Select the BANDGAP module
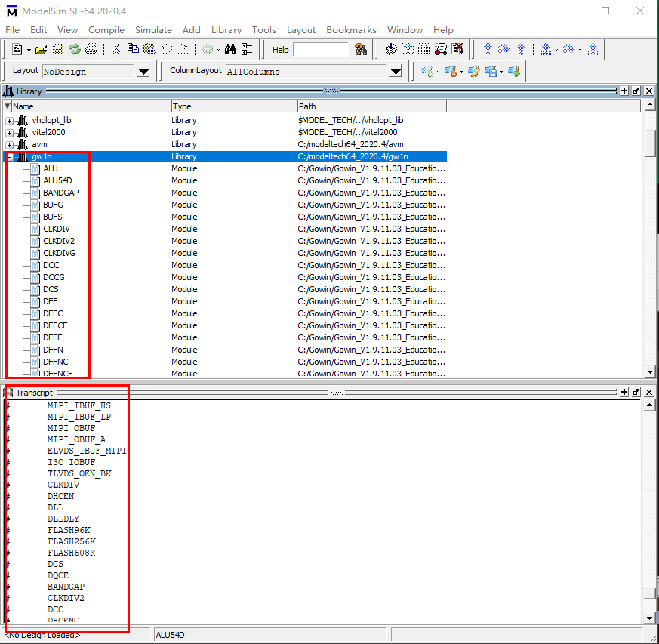 coord(61,193)
